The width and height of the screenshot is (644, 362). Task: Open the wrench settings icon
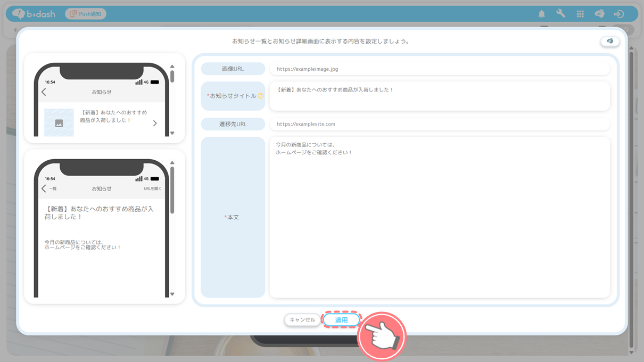pyautogui.click(x=560, y=14)
